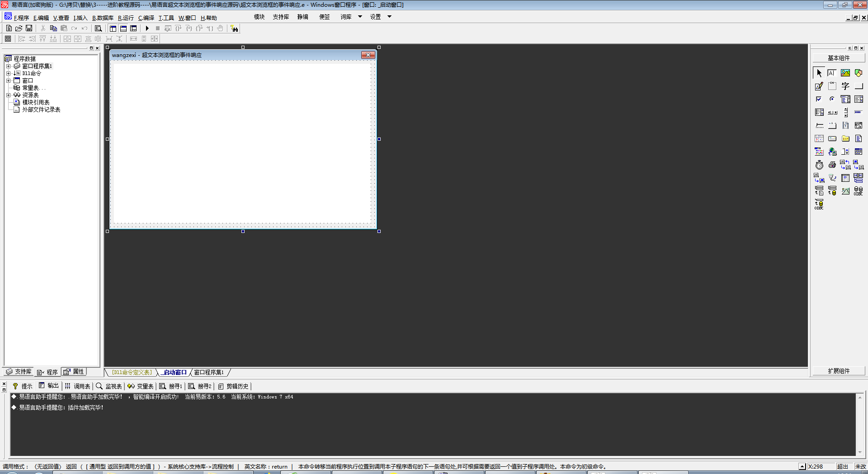Close the wangzexi form via red X
The width and height of the screenshot is (868, 474).
pyautogui.click(x=368, y=55)
